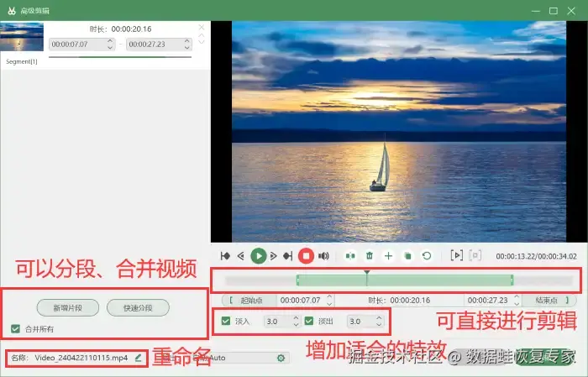Decrease end time beside 结束点
588x377 pixels.
tap(517, 303)
